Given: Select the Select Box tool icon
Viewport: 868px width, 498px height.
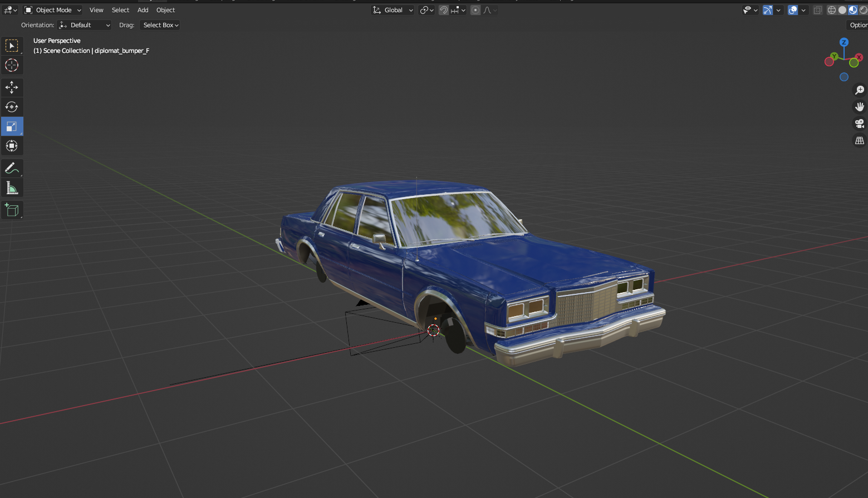Looking at the screenshot, I should [12, 46].
